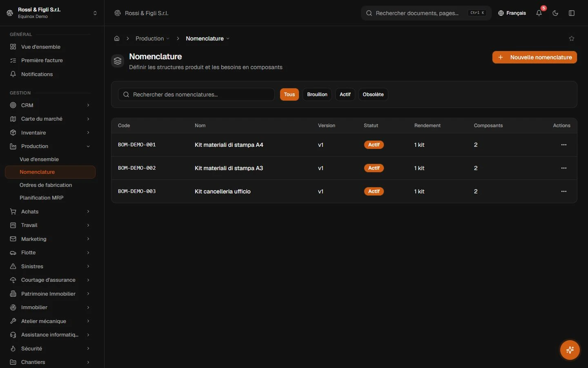Open actions menu for BOM-DEMO-003
The width and height of the screenshot is (588, 368).
point(564,191)
